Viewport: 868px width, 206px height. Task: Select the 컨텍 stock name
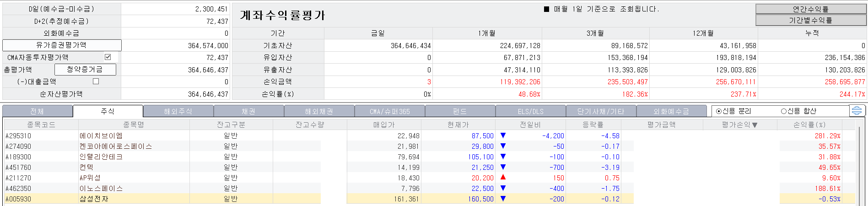86,168
